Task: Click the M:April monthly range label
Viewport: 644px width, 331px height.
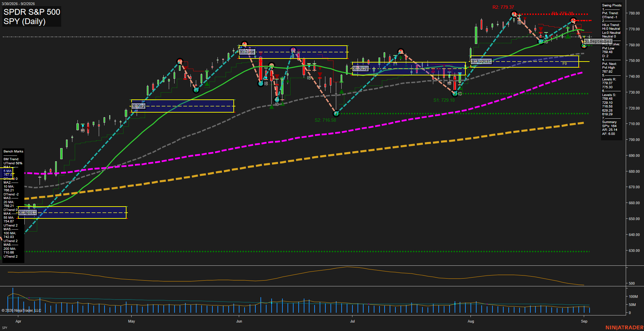Action: pos(27,212)
